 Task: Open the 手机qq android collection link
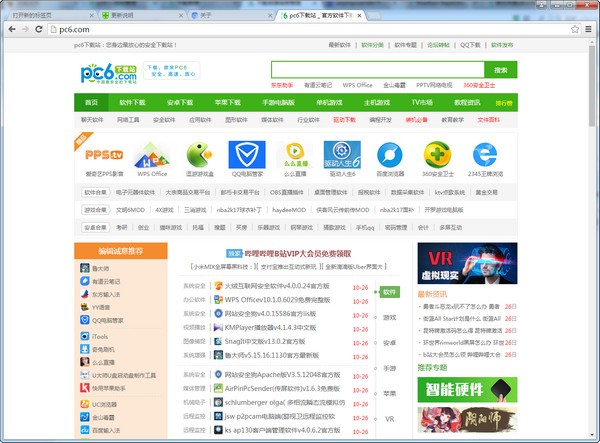tap(365, 227)
